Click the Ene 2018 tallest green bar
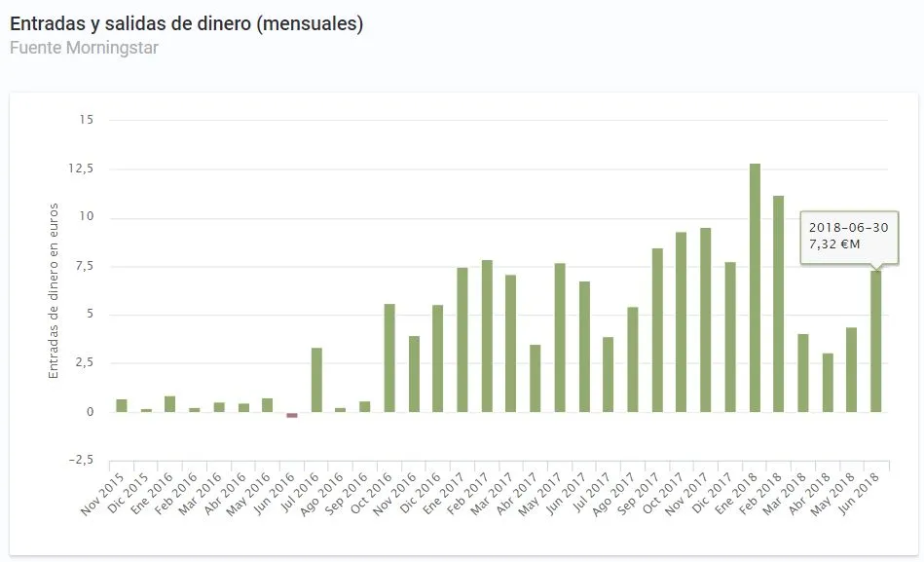Image resolution: width=924 pixels, height=562 pixels. tap(755, 288)
